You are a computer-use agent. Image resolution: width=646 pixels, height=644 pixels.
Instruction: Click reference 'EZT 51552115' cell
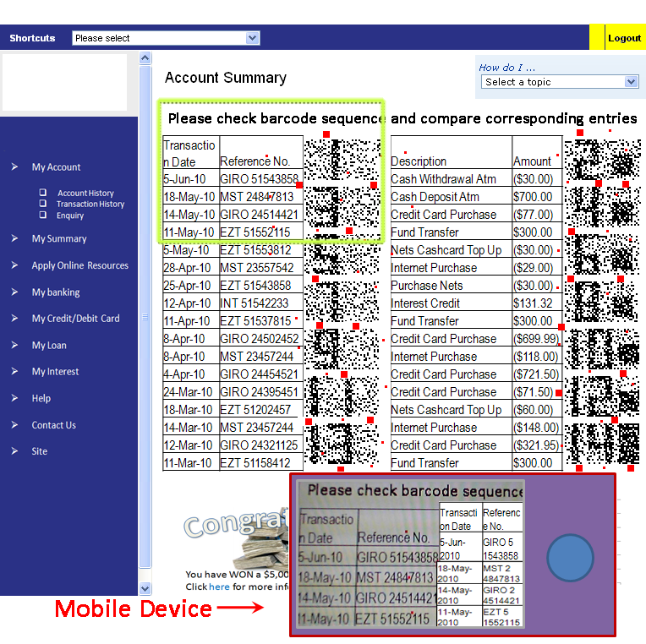coord(260,232)
